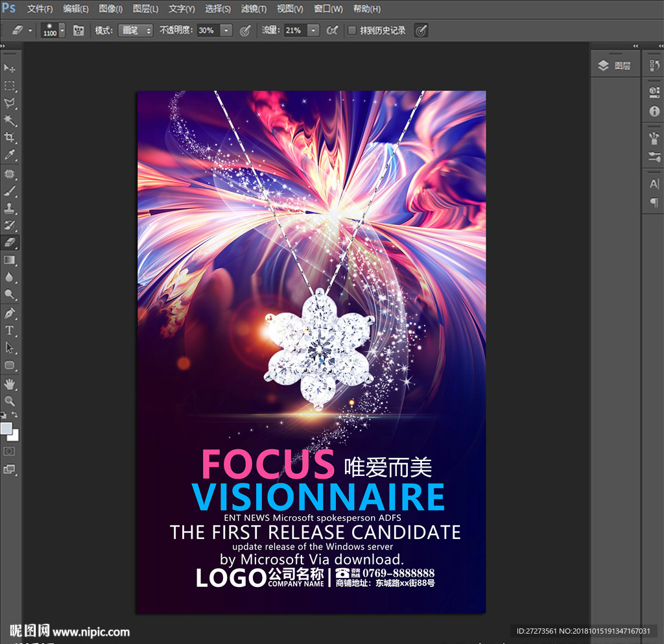Select the Dodge tool
The height and width of the screenshot is (644, 664).
(x=9, y=294)
